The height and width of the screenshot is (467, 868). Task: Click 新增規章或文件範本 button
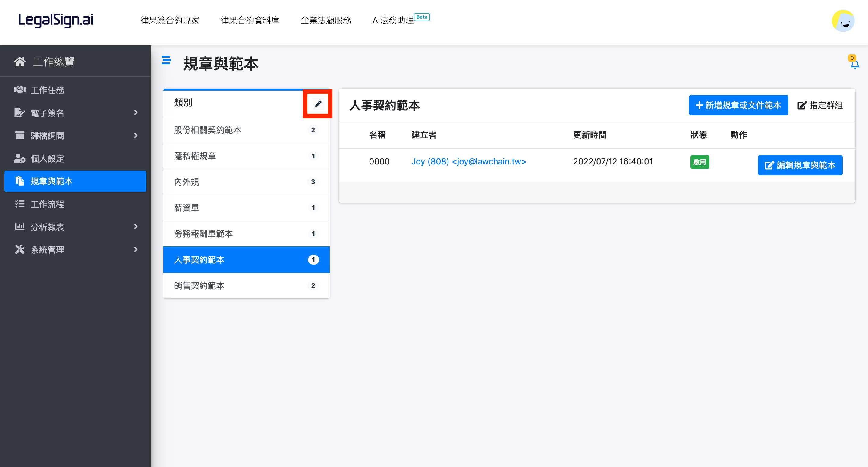tap(738, 105)
